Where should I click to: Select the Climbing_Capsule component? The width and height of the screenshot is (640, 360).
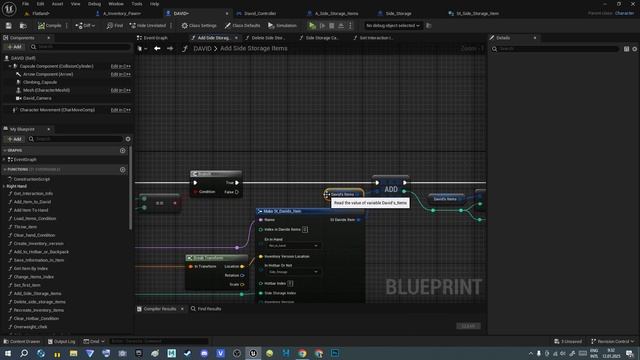tap(40, 82)
